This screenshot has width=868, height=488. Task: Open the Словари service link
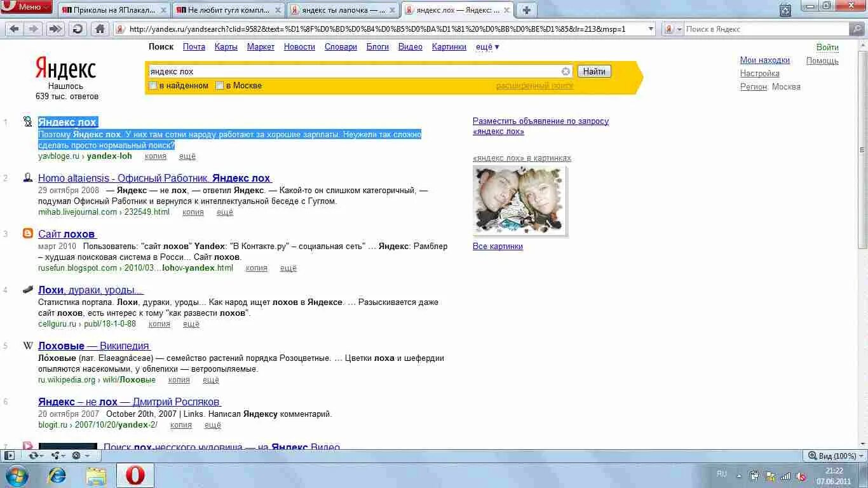point(341,47)
